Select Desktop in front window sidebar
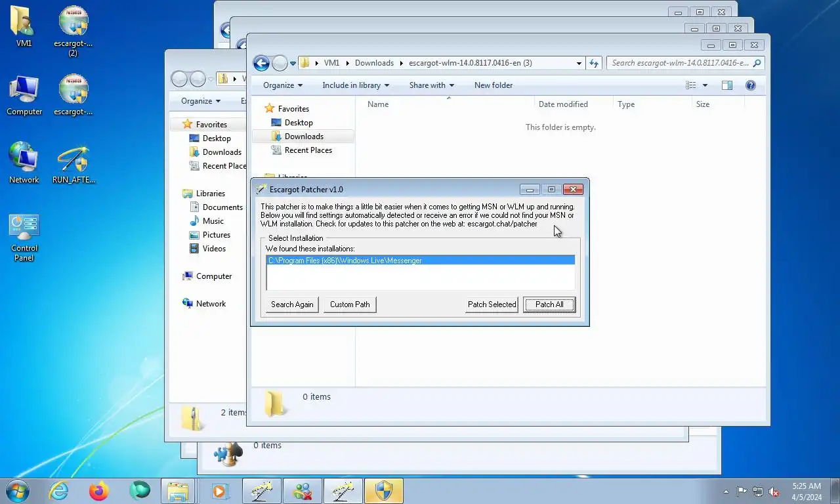 coord(299,123)
